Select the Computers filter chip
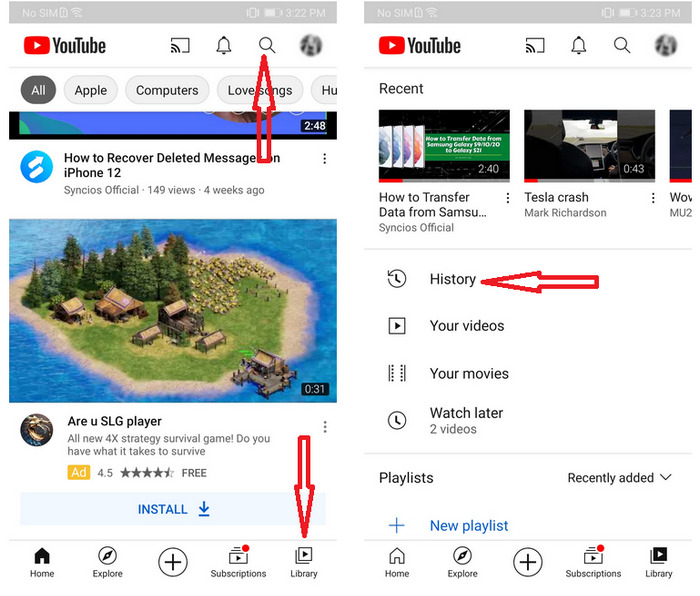This screenshot has height=596, width=700. pyautogui.click(x=167, y=90)
